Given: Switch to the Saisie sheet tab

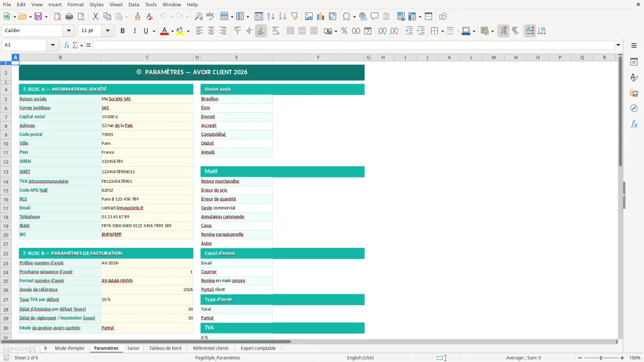Looking at the screenshot, I should pyautogui.click(x=133, y=348).
